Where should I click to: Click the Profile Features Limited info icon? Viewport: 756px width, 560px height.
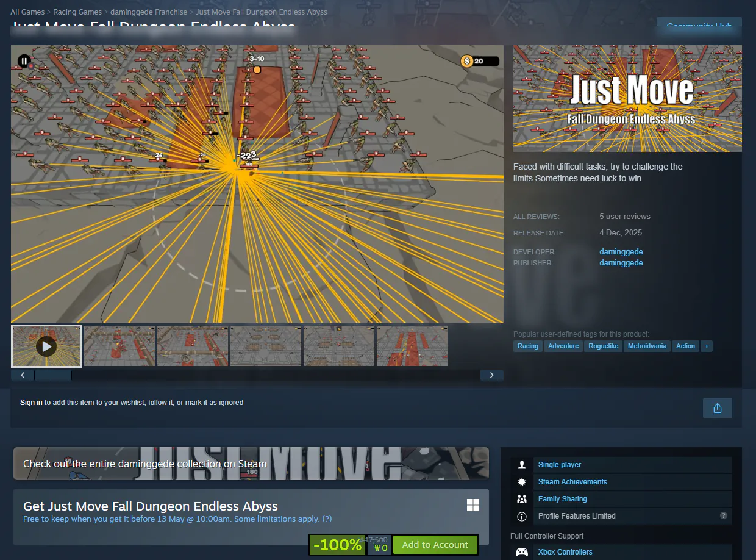pyautogui.click(x=521, y=516)
